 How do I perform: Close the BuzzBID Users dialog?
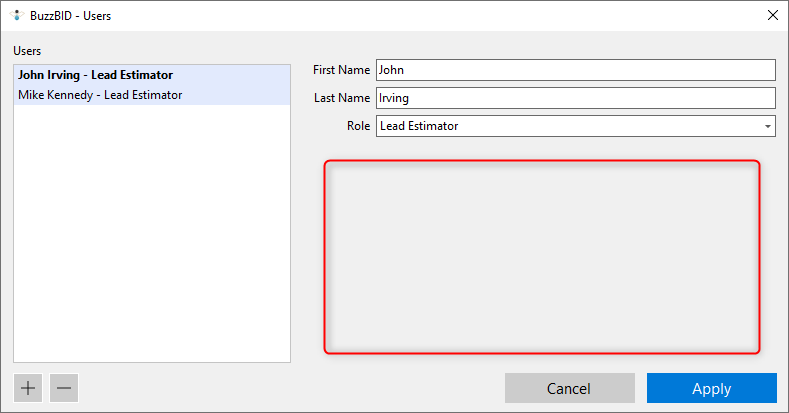point(771,15)
